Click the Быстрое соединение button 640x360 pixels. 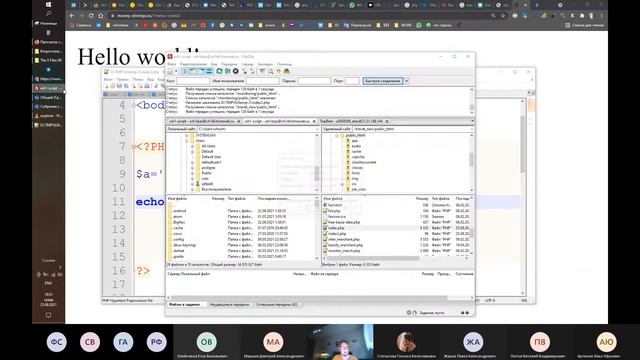pos(383,81)
